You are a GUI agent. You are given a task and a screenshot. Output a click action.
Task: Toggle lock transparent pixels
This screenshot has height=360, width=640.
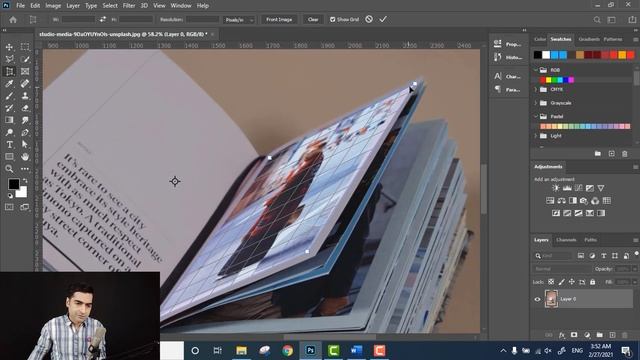click(x=551, y=282)
